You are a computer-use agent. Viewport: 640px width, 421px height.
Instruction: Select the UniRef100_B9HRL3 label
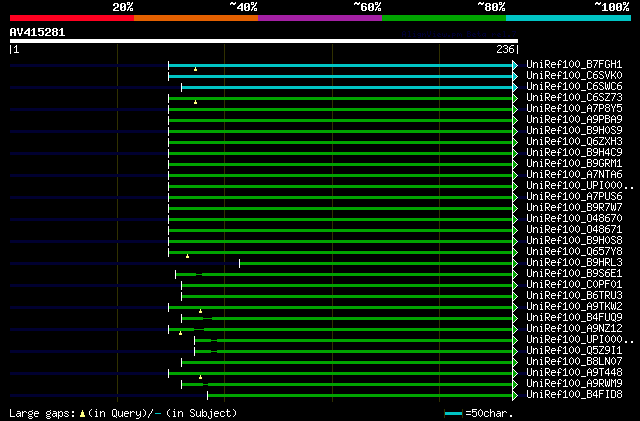(x=574, y=263)
